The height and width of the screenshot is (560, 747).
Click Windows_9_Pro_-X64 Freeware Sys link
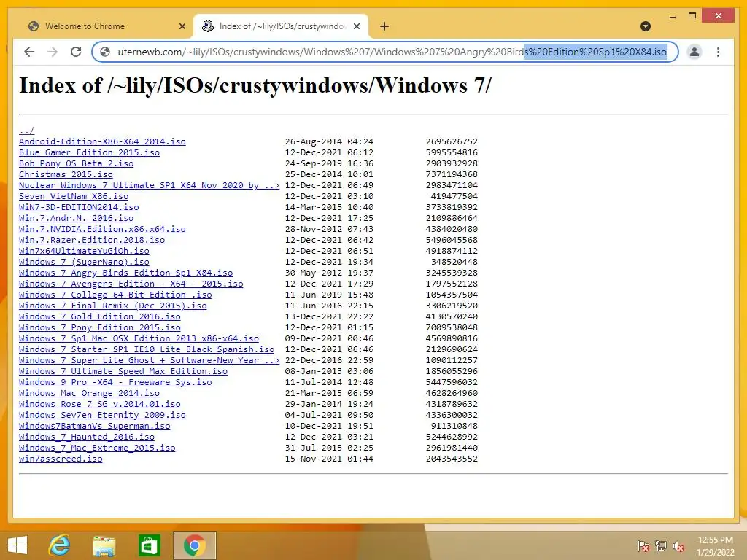pos(115,382)
